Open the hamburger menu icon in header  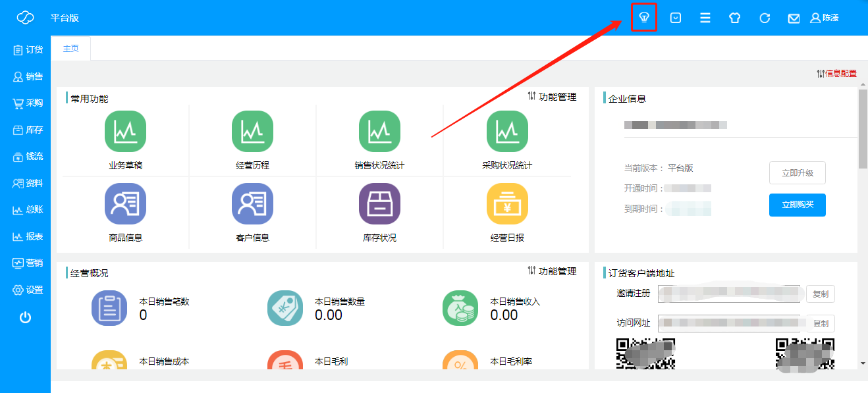tap(705, 18)
